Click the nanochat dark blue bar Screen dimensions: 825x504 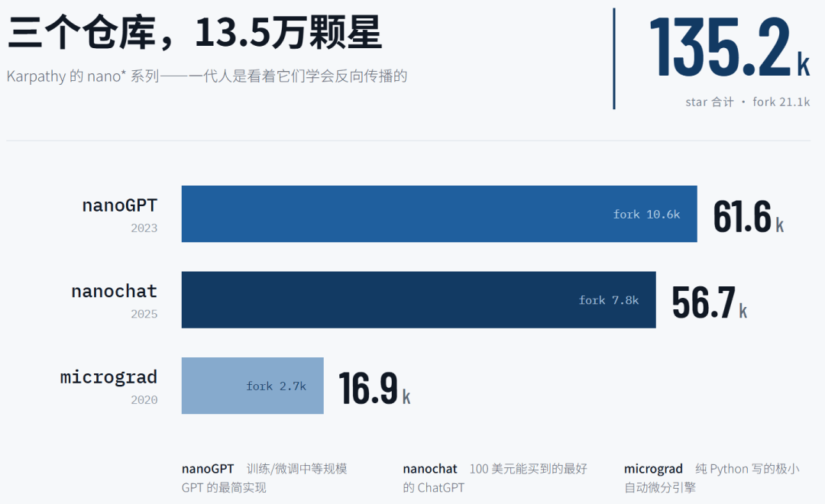(419, 300)
